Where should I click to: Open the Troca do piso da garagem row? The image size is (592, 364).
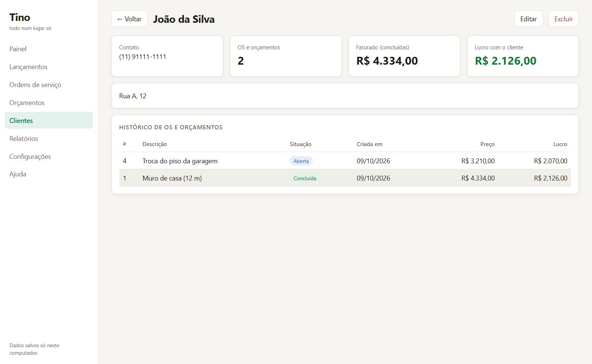(x=345, y=161)
